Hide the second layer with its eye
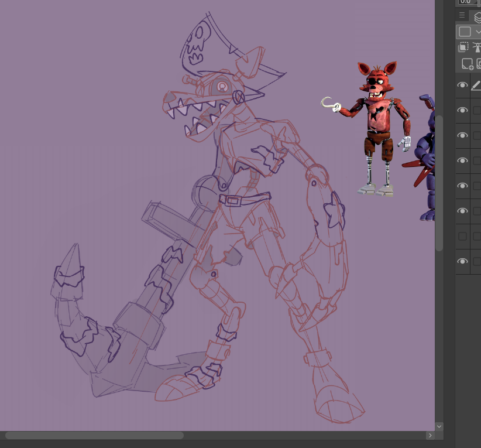Screen dimensions: 481x448 point(463,110)
